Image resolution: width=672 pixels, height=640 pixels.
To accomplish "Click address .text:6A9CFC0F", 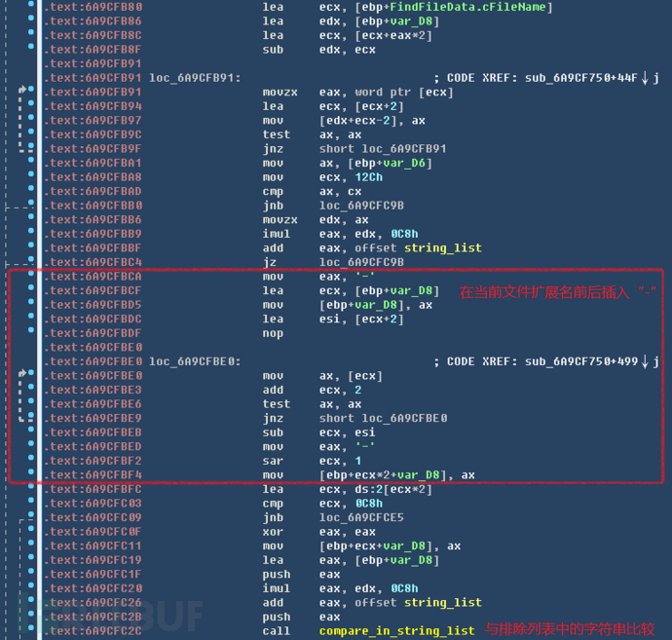I will [93, 532].
